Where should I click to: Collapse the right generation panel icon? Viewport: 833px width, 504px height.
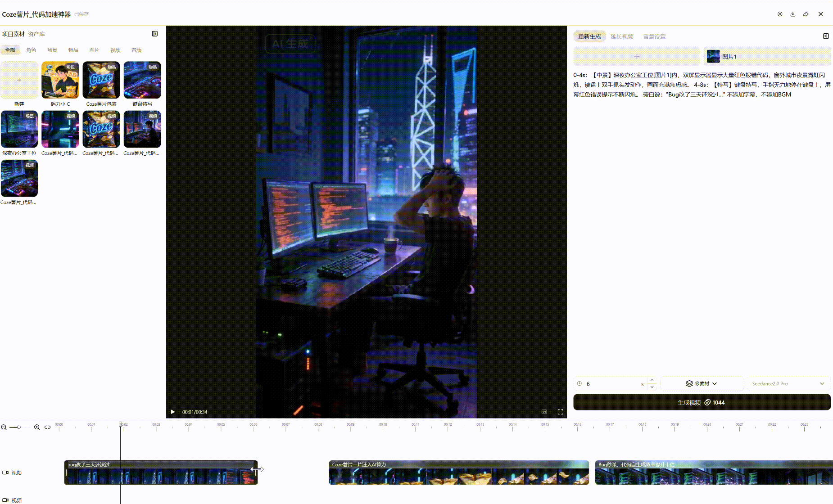pyautogui.click(x=826, y=36)
